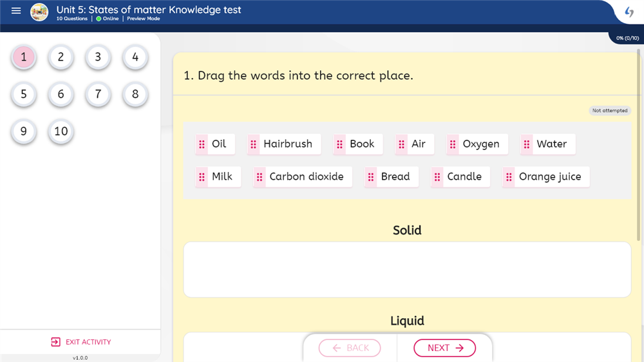This screenshot has width=644, height=362.
Task: Select the Oil word label
Action: (x=219, y=144)
